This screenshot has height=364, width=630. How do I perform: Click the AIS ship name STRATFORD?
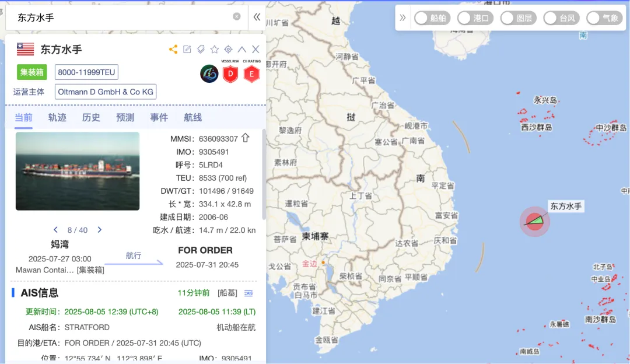pos(87,327)
